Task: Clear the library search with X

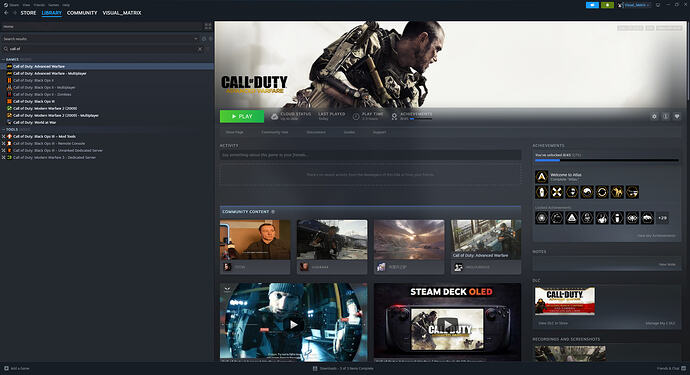Action: click(x=200, y=49)
